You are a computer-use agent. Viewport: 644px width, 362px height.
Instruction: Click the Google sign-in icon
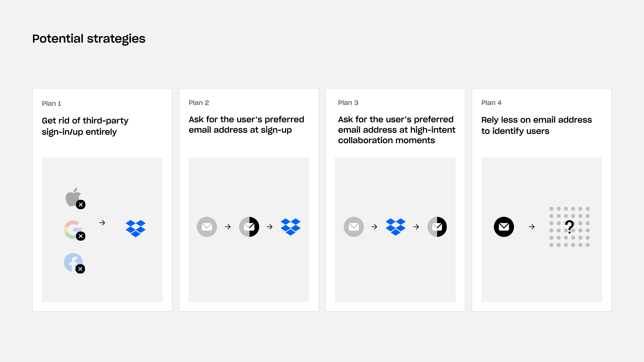[x=72, y=230]
